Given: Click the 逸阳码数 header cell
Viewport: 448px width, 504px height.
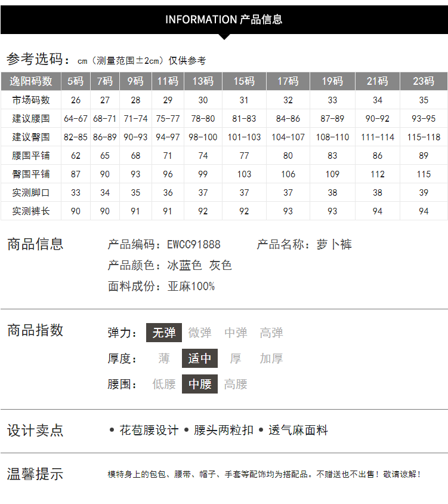Looking at the screenshot, I should point(31,81).
